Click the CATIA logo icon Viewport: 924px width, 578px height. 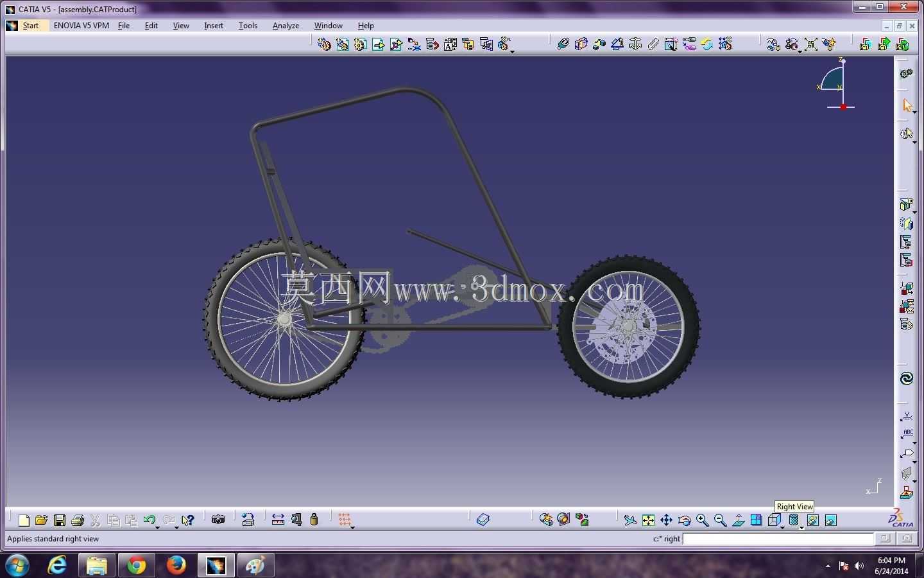[x=901, y=518]
